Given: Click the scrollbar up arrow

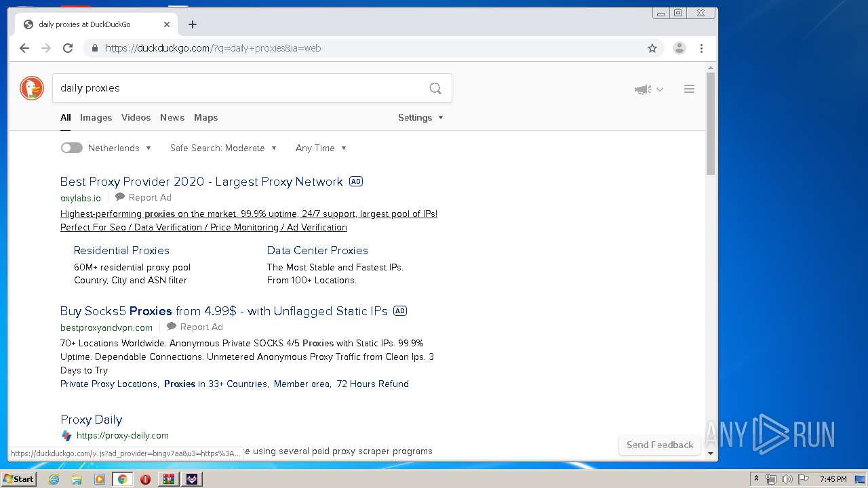Looking at the screenshot, I should click(711, 68).
